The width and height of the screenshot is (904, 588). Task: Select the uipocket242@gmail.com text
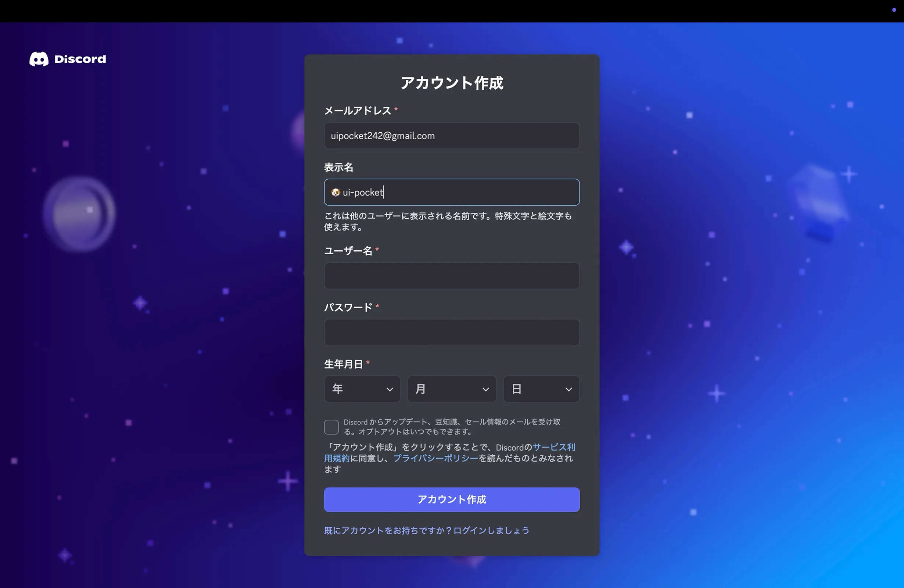[382, 136]
